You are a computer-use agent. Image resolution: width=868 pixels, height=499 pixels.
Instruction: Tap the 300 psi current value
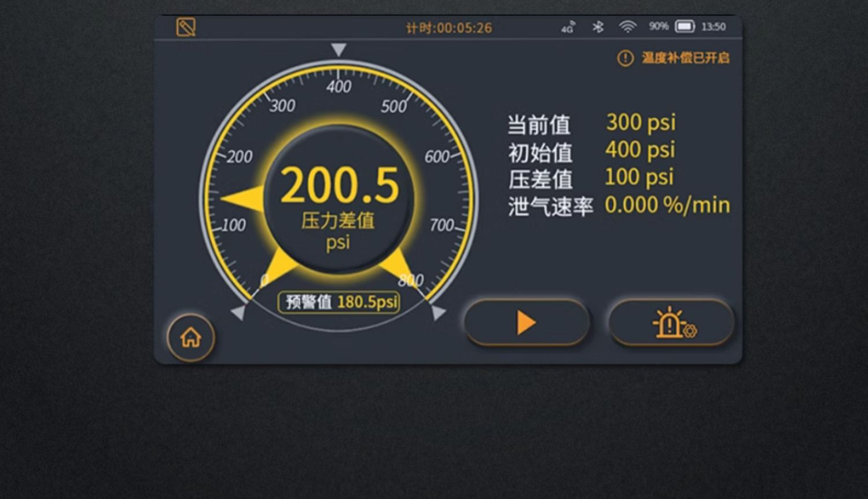(x=641, y=122)
